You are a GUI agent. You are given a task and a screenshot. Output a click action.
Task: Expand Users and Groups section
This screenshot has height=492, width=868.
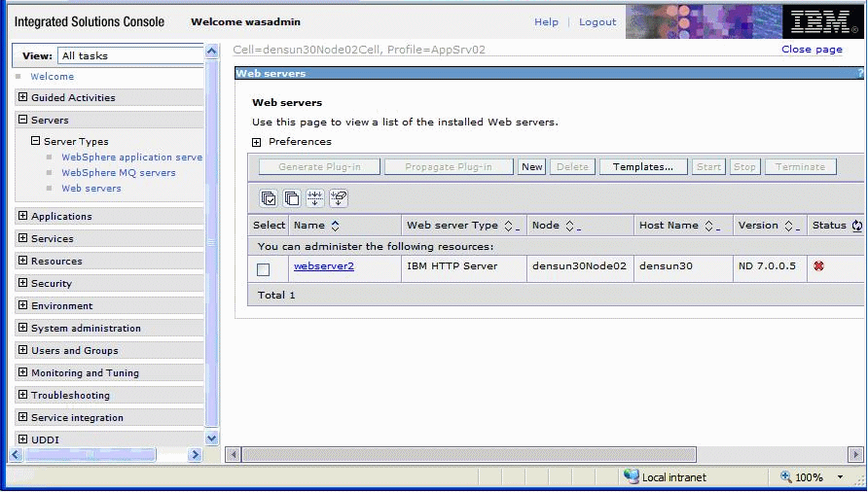[22, 349]
